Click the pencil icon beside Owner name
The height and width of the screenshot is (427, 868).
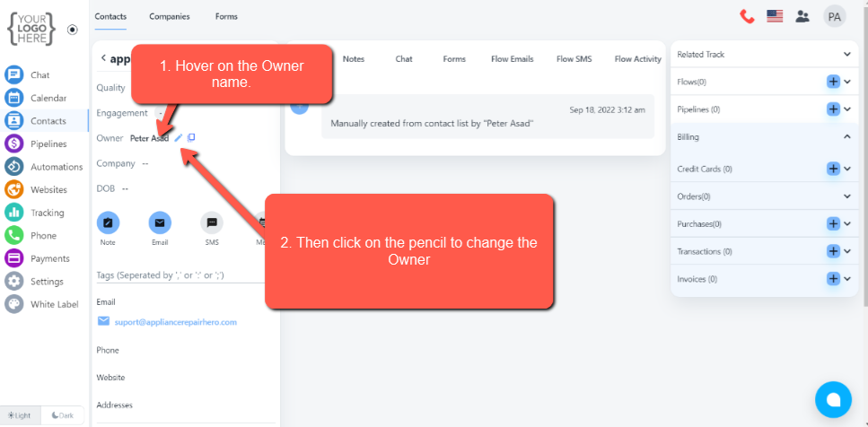click(x=179, y=138)
